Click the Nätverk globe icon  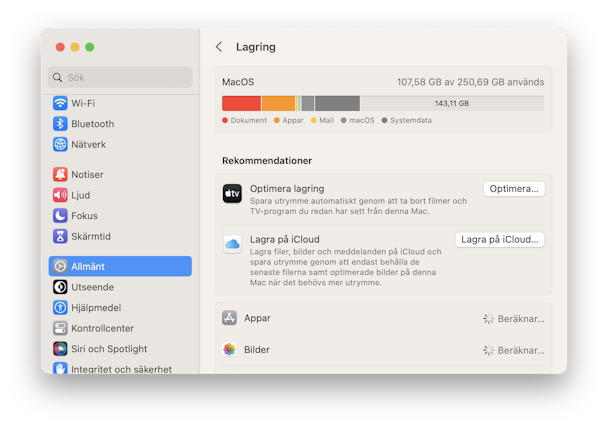[x=60, y=144]
